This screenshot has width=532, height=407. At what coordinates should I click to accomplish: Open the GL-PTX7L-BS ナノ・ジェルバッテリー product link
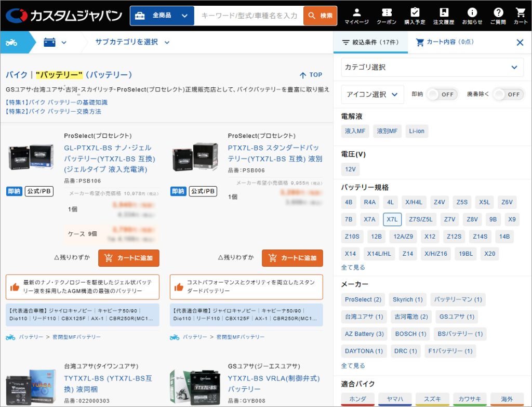pyautogui.click(x=110, y=159)
